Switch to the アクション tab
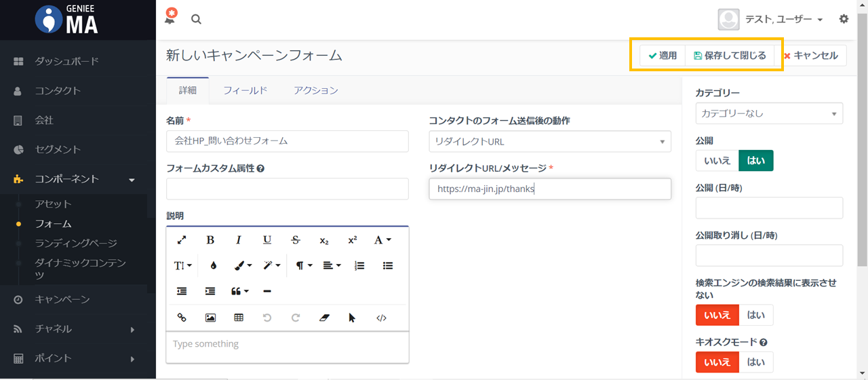The width and height of the screenshot is (868, 380). pyautogui.click(x=316, y=90)
